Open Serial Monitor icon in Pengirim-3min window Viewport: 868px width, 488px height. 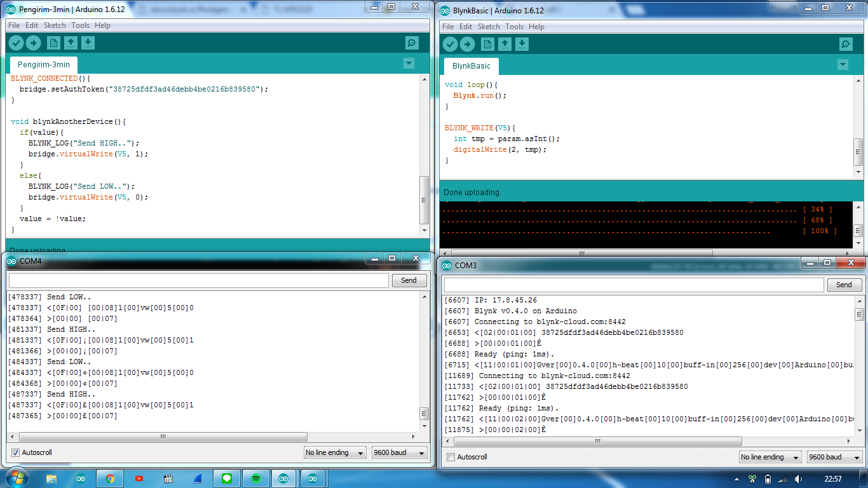(412, 43)
